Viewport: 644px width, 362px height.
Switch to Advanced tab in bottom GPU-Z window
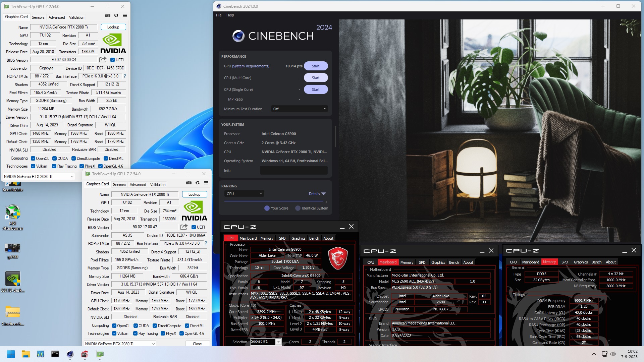pyautogui.click(x=138, y=185)
